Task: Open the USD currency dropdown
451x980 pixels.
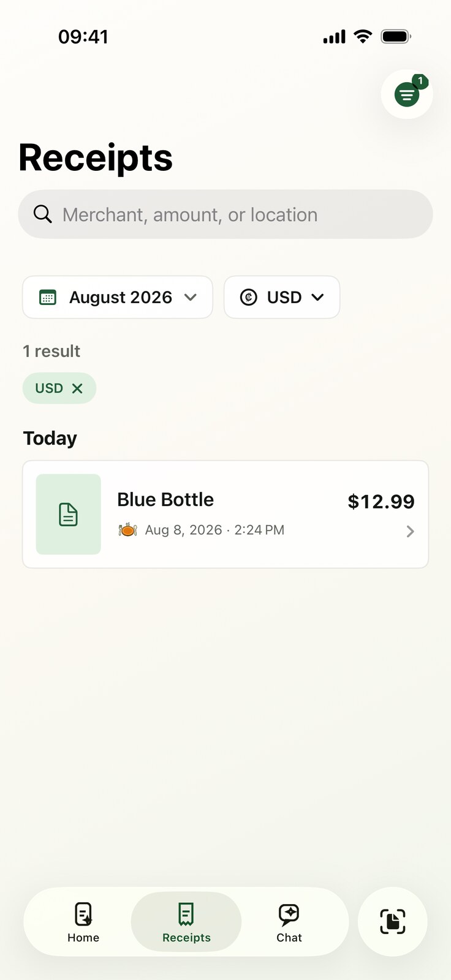Action: pyautogui.click(x=282, y=297)
